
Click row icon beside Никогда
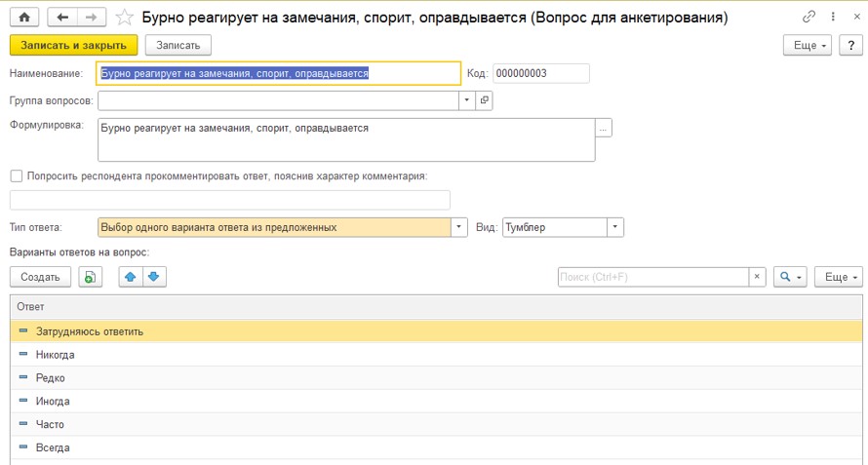tap(23, 354)
